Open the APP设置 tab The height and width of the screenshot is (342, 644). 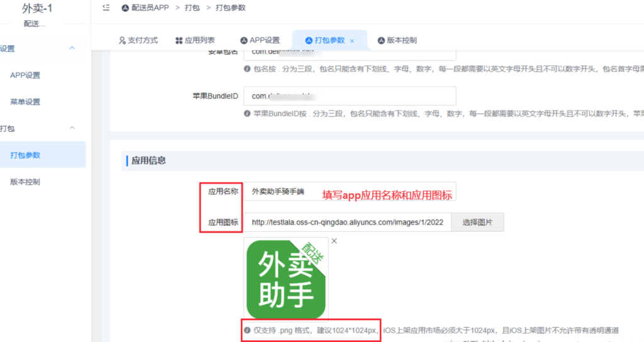click(260, 40)
